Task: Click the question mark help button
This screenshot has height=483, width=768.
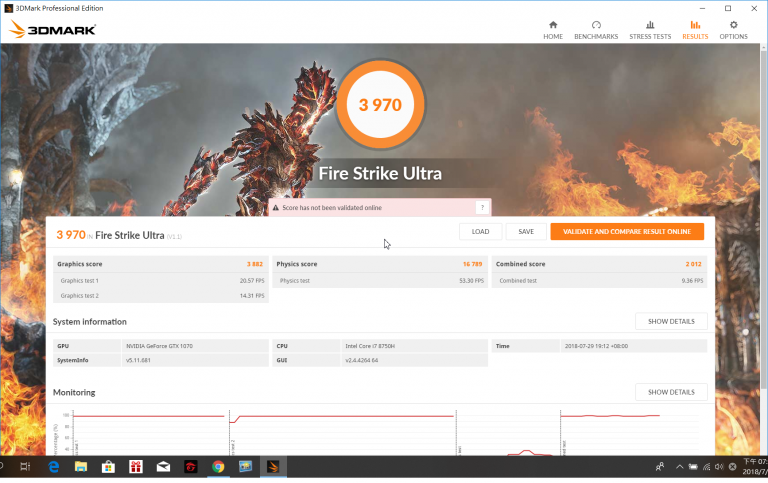Action: (482, 207)
